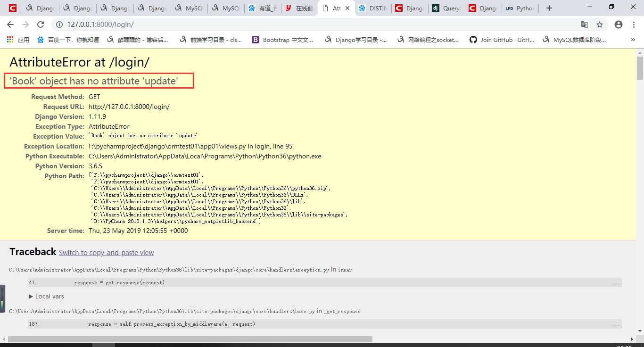The height and width of the screenshot is (347, 644).
Task: Open the 应用 apps shortcut
Action: pos(18,40)
